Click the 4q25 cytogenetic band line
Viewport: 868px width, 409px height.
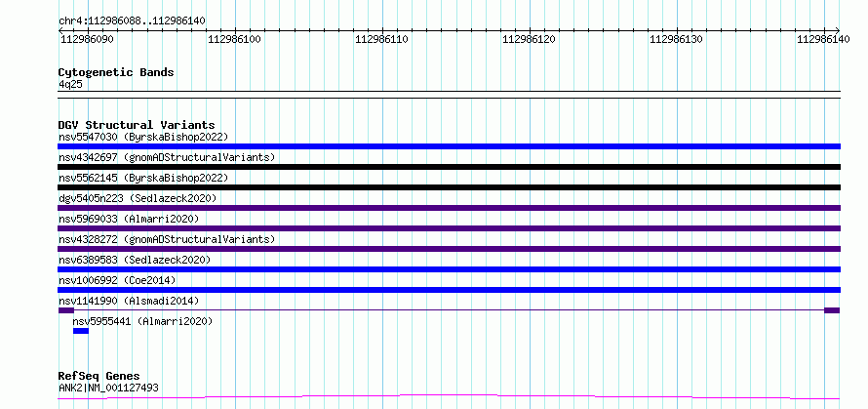pyautogui.click(x=449, y=95)
